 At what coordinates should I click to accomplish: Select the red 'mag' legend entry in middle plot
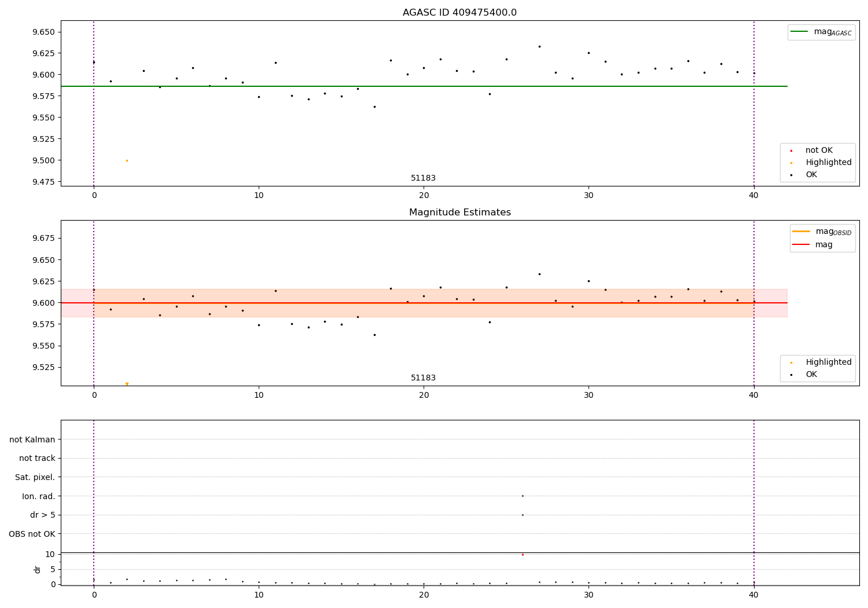point(812,245)
